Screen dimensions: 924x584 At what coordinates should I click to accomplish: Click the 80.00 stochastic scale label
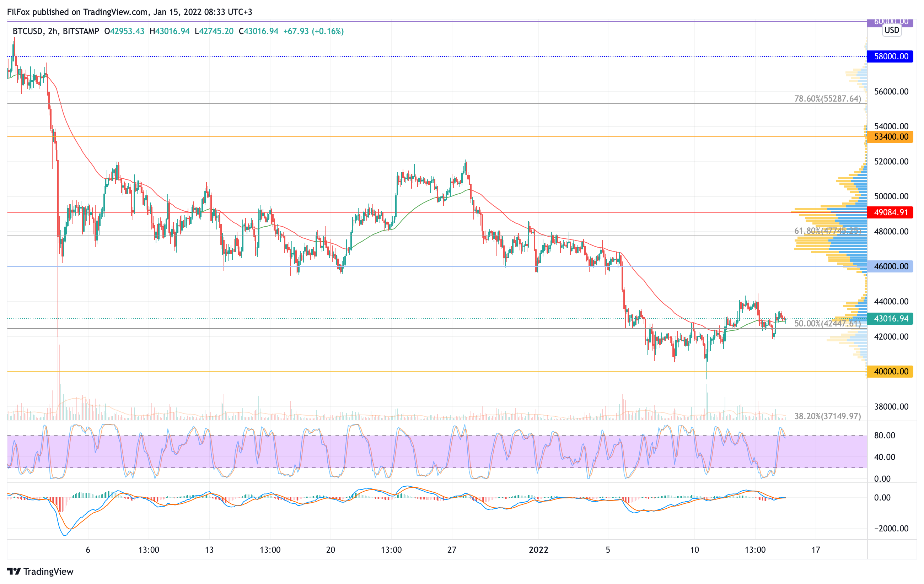click(885, 436)
